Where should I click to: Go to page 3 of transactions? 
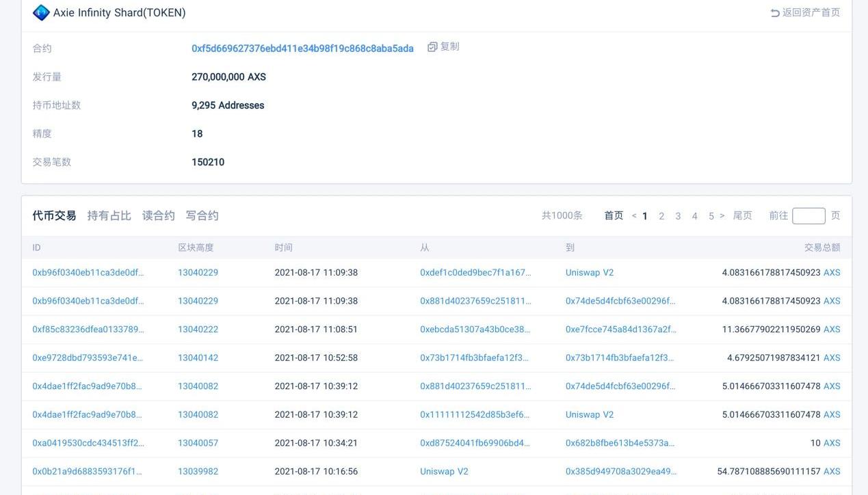click(x=678, y=216)
